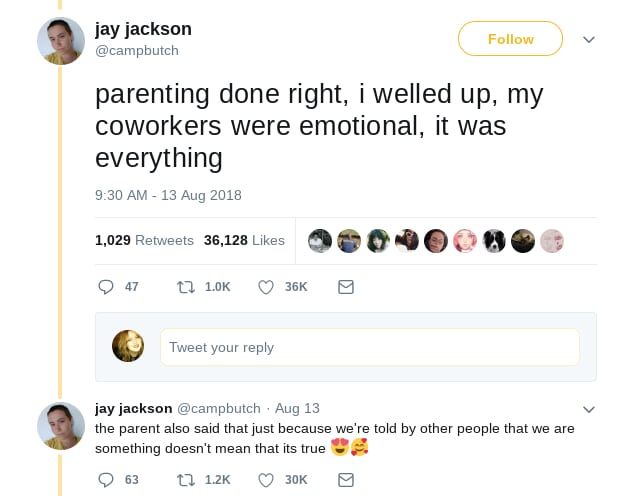Viewport: 635px width, 496px height.
Task: Like the follow-up tweet with 30K likes
Action: coord(266,480)
